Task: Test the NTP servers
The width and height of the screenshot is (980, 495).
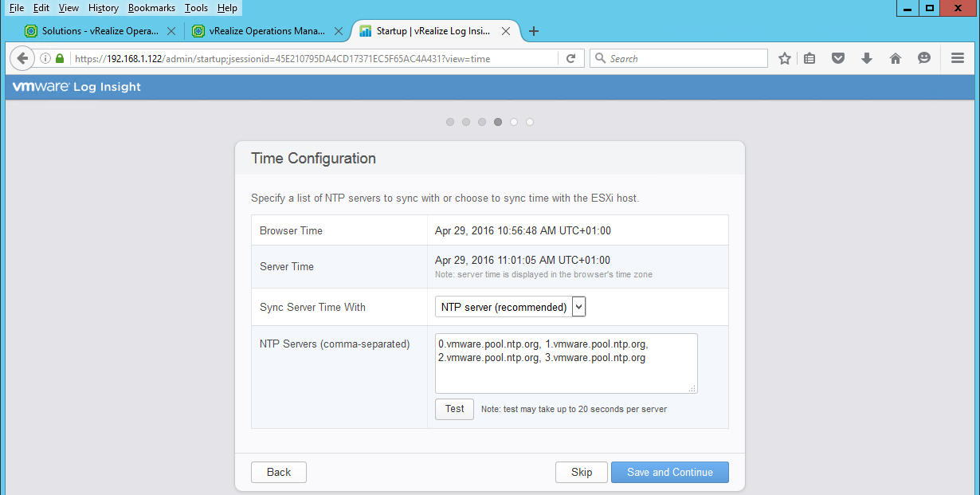Action: tap(454, 409)
